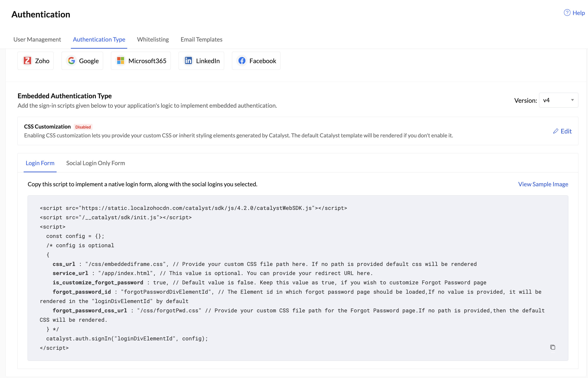Click View Sample Image link
The width and height of the screenshot is (588, 378).
point(543,184)
